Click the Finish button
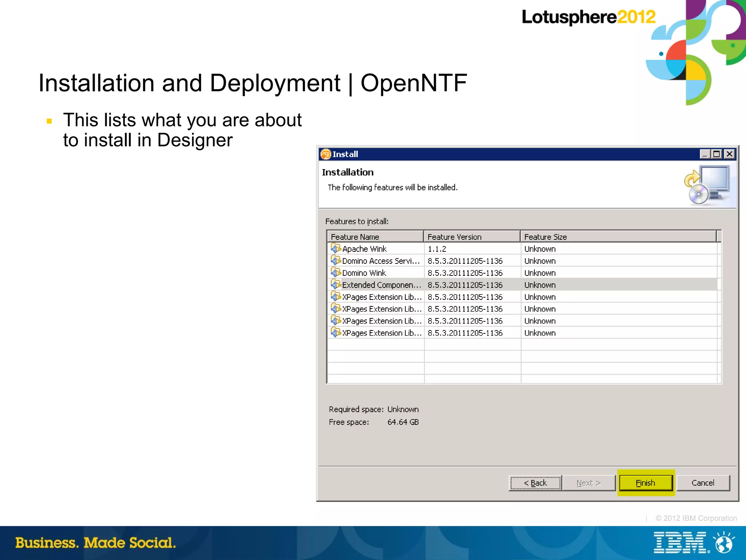Screen dimensions: 746x560 click(645, 483)
